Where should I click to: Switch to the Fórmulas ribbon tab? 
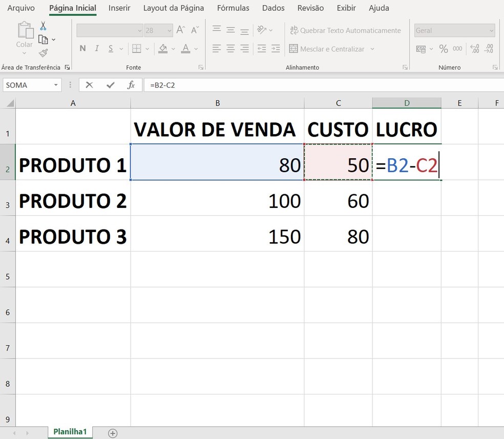pyautogui.click(x=233, y=8)
